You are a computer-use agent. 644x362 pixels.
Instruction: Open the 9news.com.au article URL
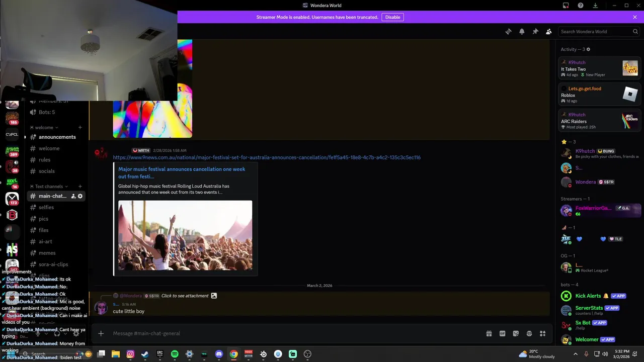pyautogui.click(x=267, y=157)
